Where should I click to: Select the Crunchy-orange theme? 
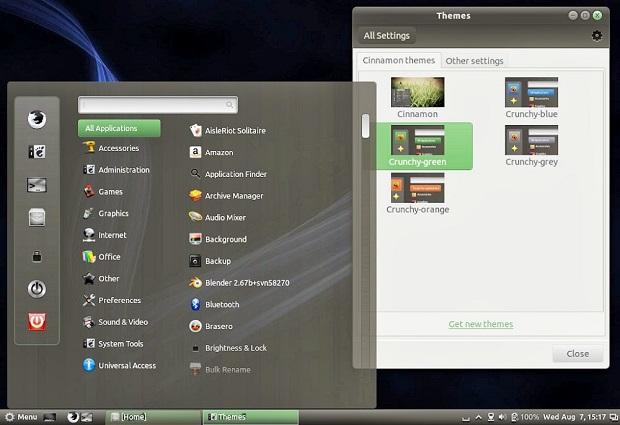pos(418,193)
